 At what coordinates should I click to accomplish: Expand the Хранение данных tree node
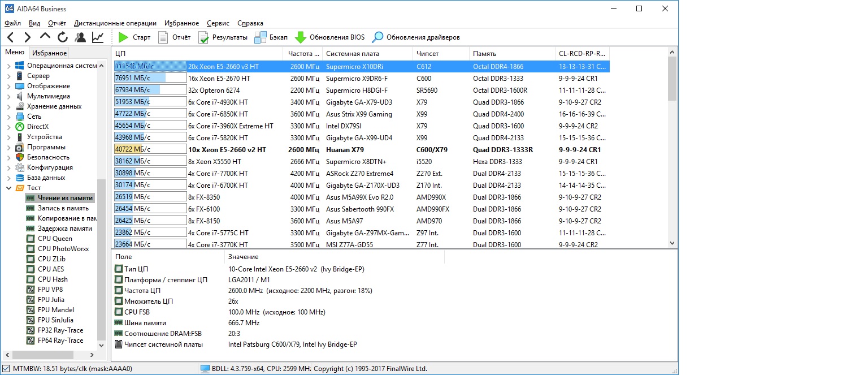pos(8,106)
